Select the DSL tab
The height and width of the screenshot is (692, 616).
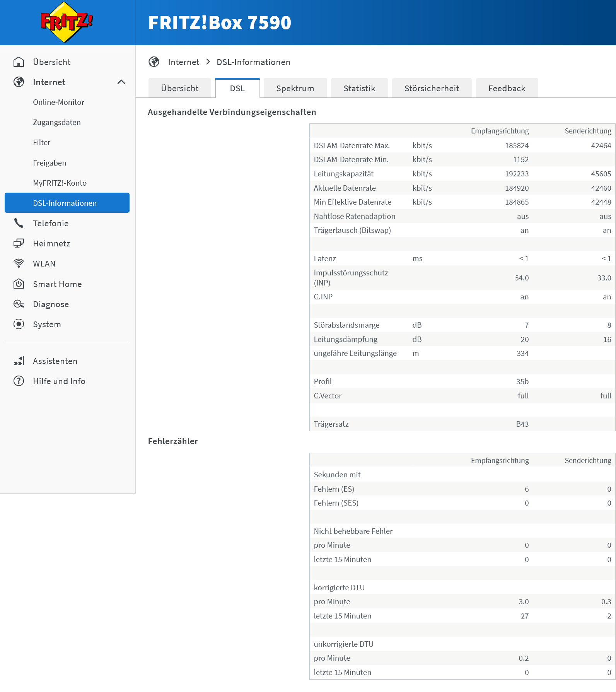tap(237, 88)
